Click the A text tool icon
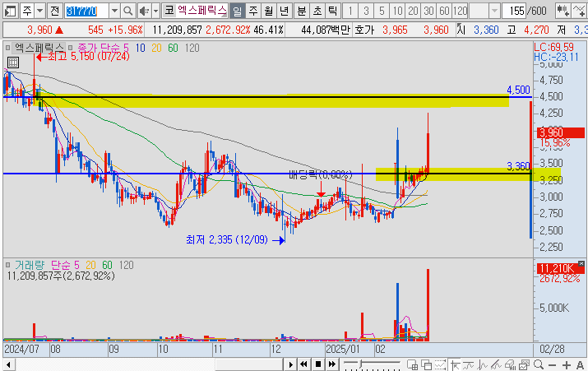The width and height of the screenshot is (588, 371). pos(580,364)
